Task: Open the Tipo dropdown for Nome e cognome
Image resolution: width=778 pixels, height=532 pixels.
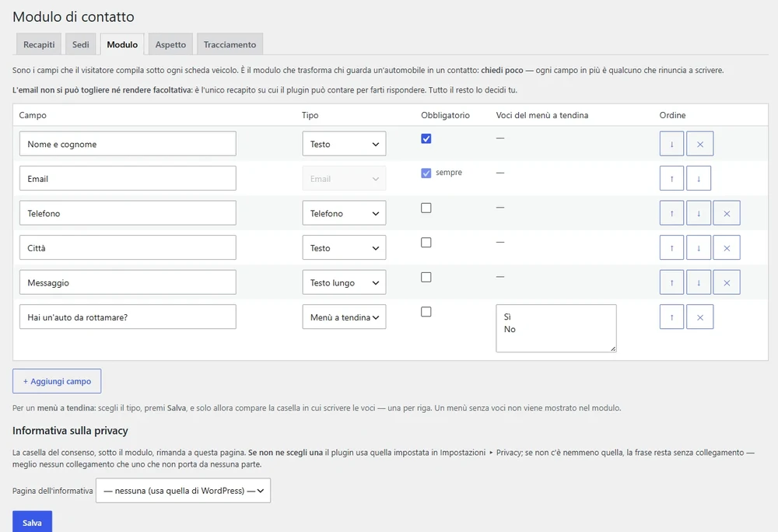Action: pyautogui.click(x=345, y=144)
